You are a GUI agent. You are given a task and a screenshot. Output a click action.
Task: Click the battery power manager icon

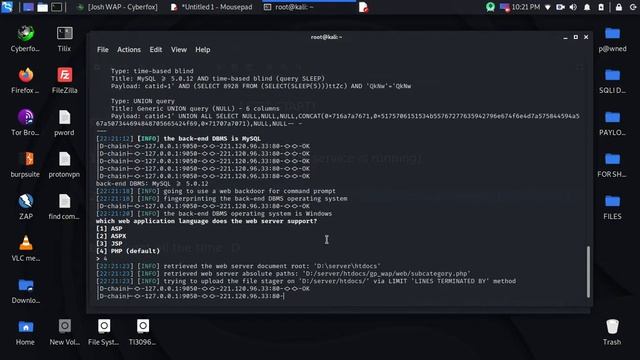click(x=601, y=7)
